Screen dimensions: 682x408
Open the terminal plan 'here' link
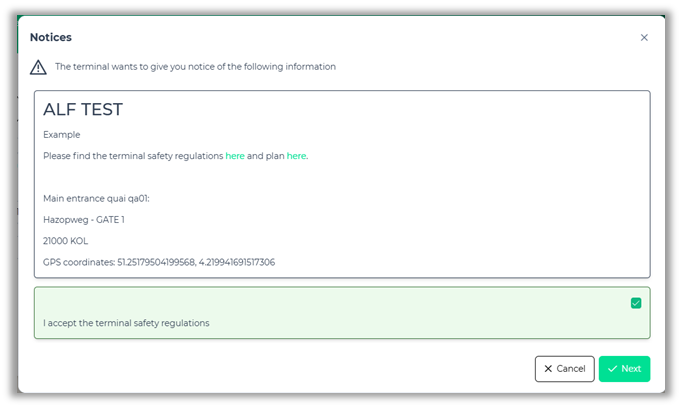coord(296,156)
